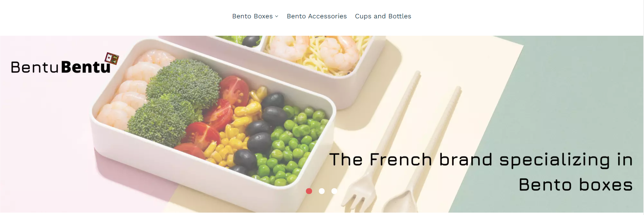The height and width of the screenshot is (215, 644).
Task: Click the broccoli in the bento box image
Action: click(x=173, y=102)
